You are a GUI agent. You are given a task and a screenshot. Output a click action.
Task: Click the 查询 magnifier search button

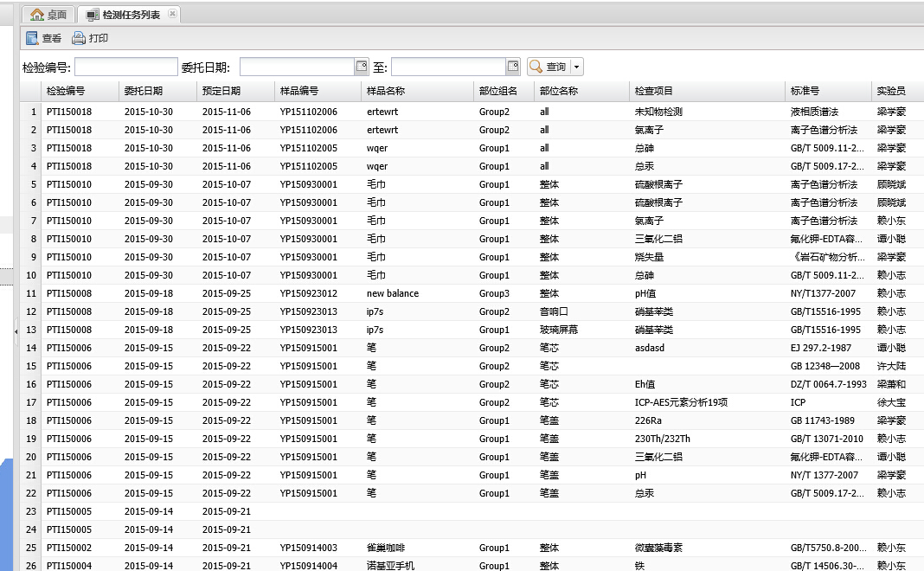pos(548,67)
